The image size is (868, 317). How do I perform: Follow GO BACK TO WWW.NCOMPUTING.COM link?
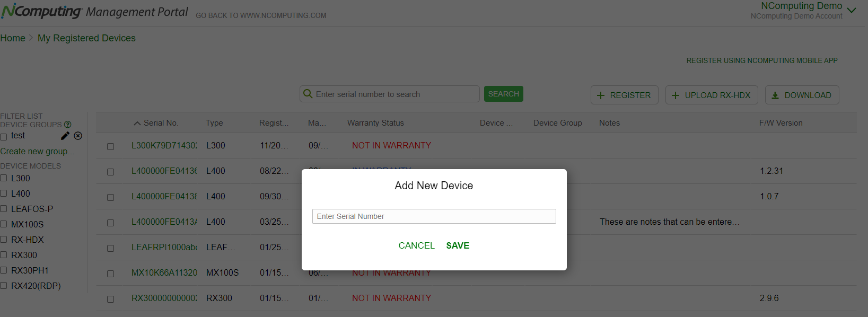261,15
